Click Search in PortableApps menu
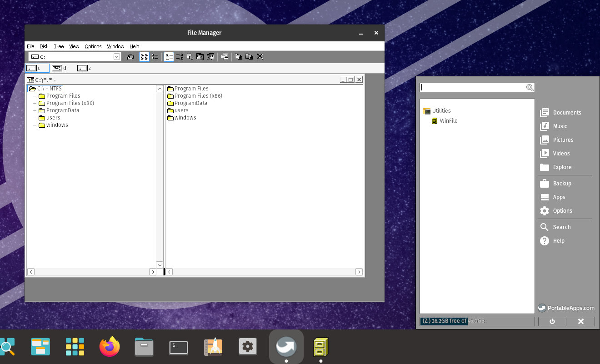The height and width of the screenshot is (364, 600). pos(555,227)
